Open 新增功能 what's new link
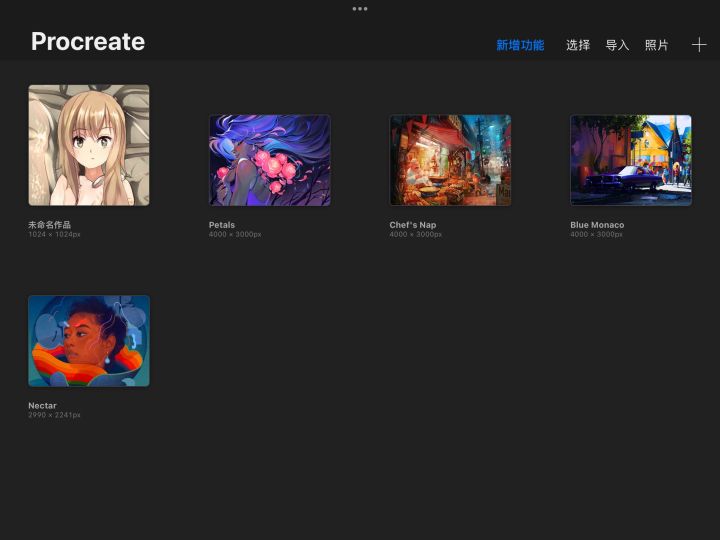720x540 pixels. pyautogui.click(x=520, y=45)
